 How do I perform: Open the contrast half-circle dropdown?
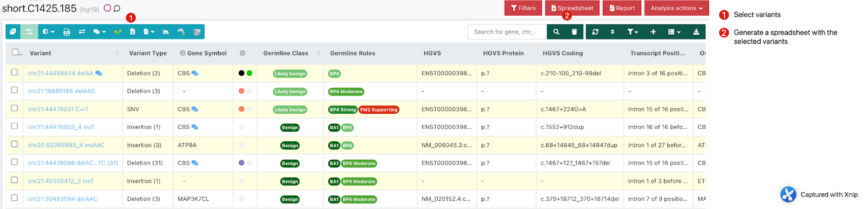tap(48, 32)
